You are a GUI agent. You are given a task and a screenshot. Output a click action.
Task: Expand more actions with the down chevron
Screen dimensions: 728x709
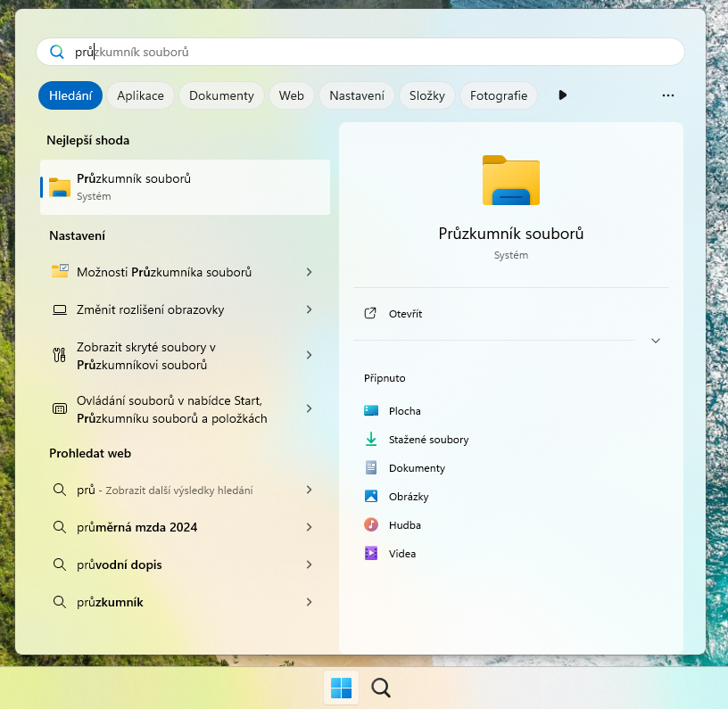click(655, 341)
